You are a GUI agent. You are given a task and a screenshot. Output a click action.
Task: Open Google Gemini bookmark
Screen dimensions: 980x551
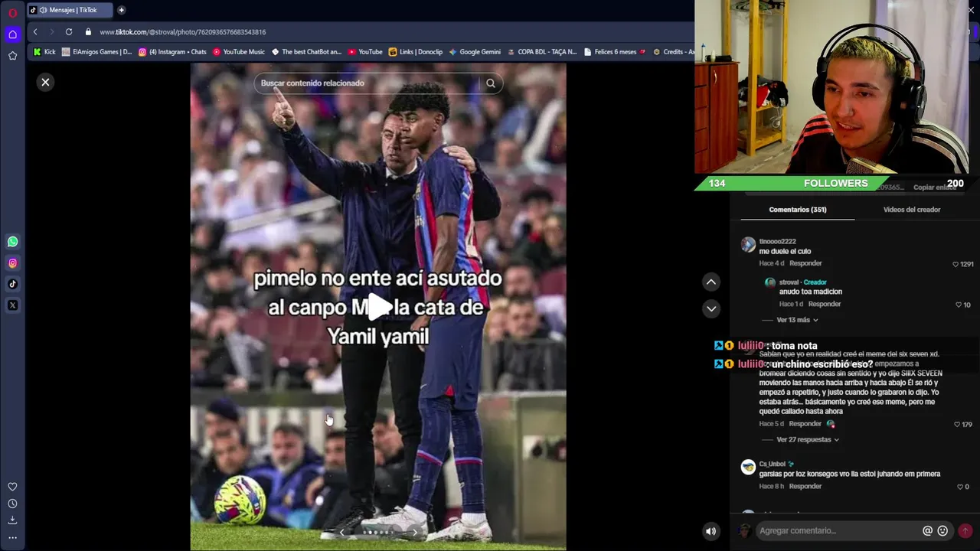pyautogui.click(x=475, y=52)
